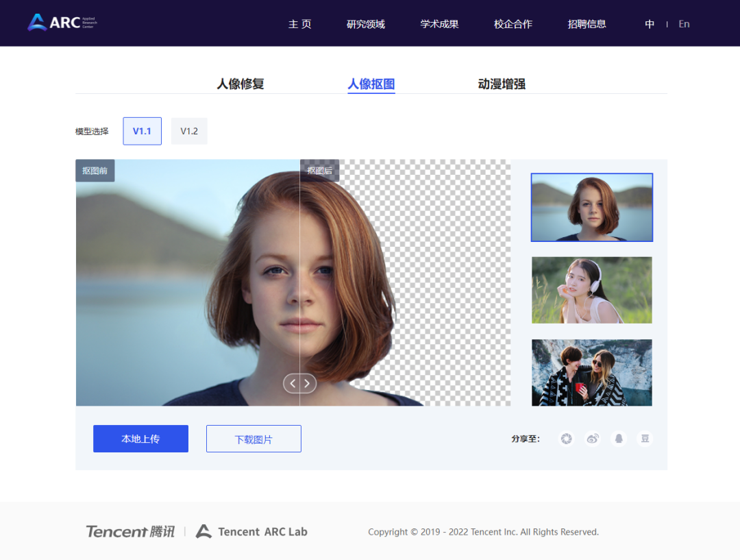Select model version V1.1
The width and height of the screenshot is (740, 560).
point(142,131)
